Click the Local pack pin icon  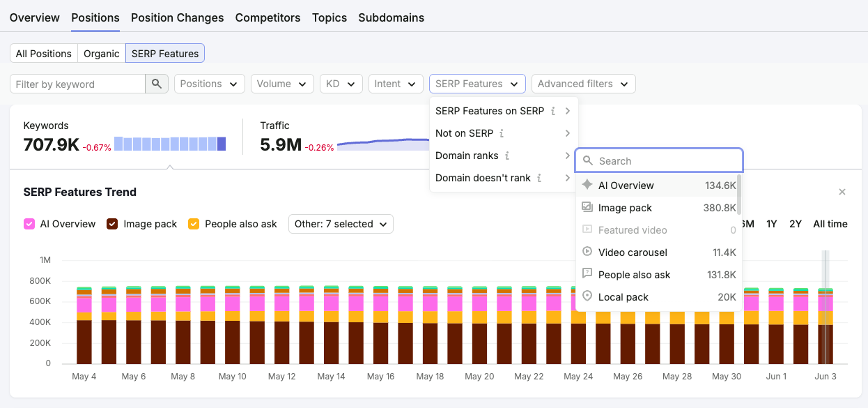587,297
